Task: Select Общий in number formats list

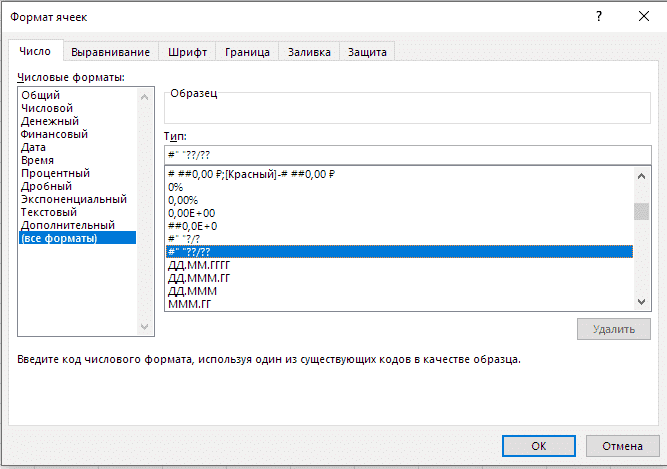Action: [x=41, y=95]
